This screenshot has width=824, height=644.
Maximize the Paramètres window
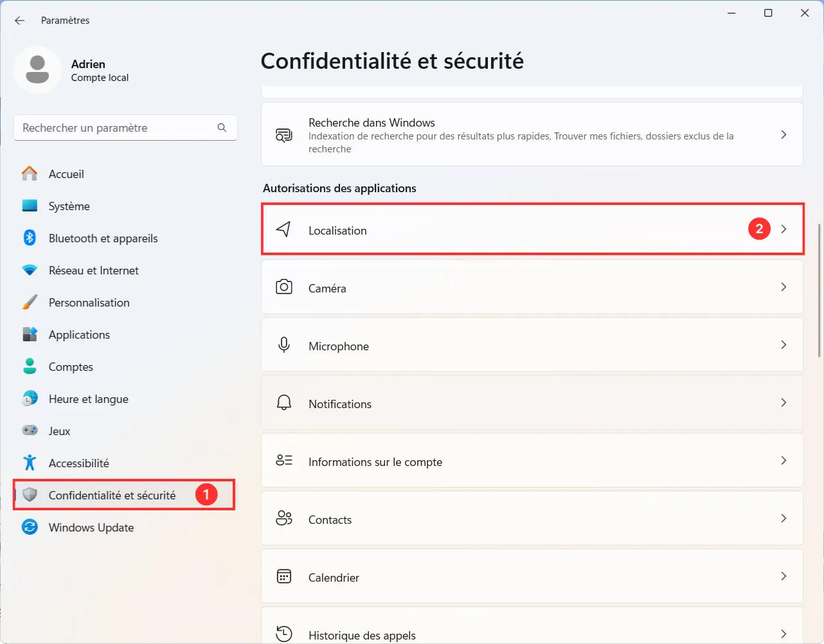pyautogui.click(x=768, y=13)
